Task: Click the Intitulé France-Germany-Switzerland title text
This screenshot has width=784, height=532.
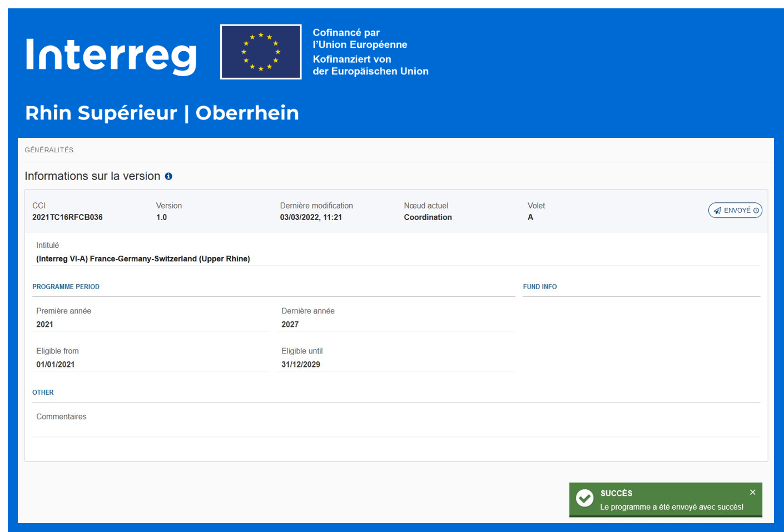Action: tap(143, 258)
